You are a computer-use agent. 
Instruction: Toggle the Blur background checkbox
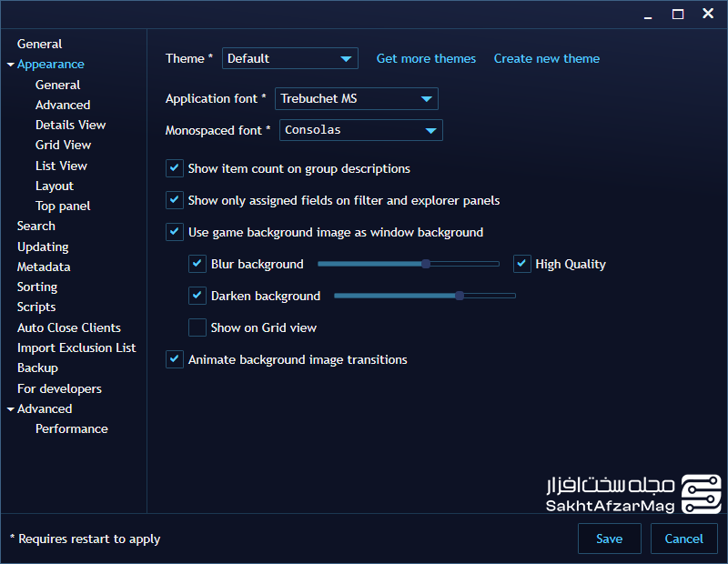coord(197,264)
